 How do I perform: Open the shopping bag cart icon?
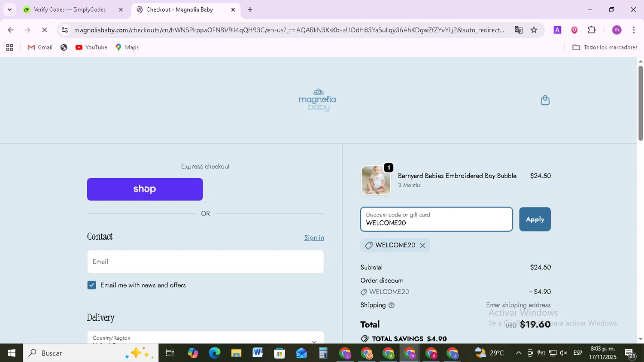tap(545, 100)
